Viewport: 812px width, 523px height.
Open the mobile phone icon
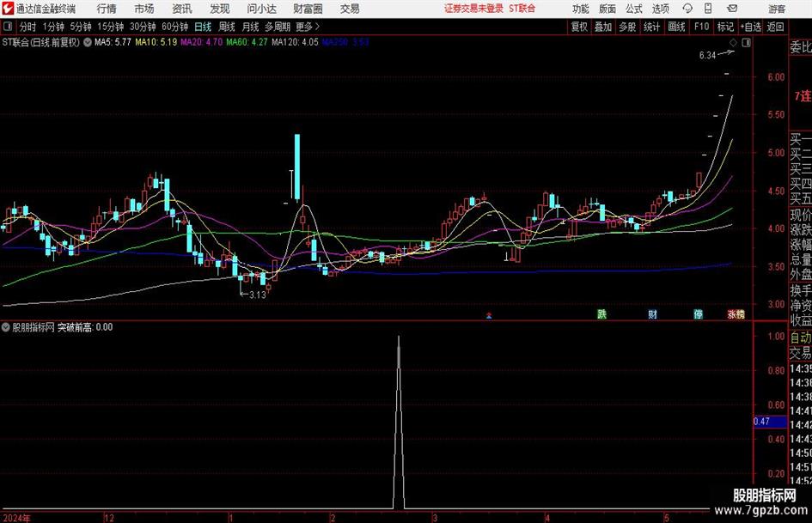coord(708,9)
